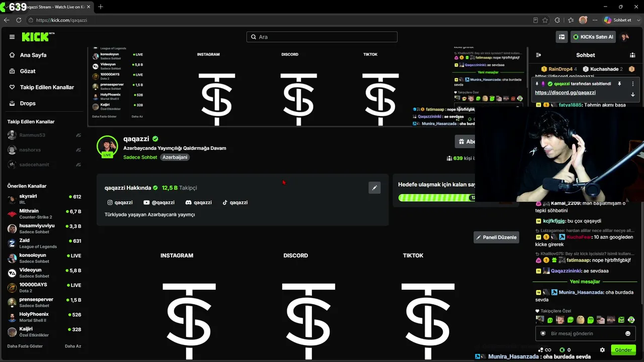The height and width of the screenshot is (362, 644).
Task: Open the browser extensions puzzle icon
Action: 557,20
